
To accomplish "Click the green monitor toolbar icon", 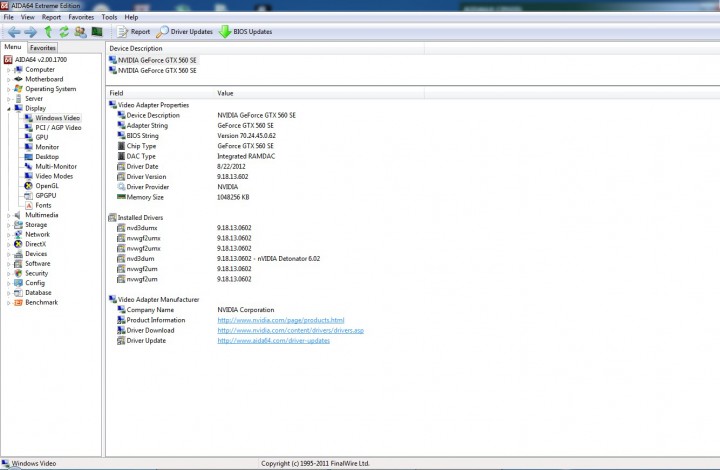I will pos(97,32).
